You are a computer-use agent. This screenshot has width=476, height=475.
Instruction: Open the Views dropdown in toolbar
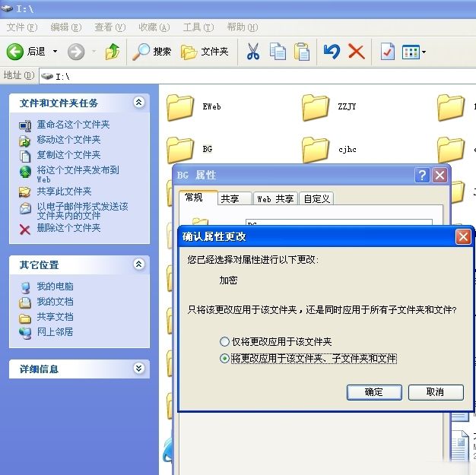pos(414,52)
